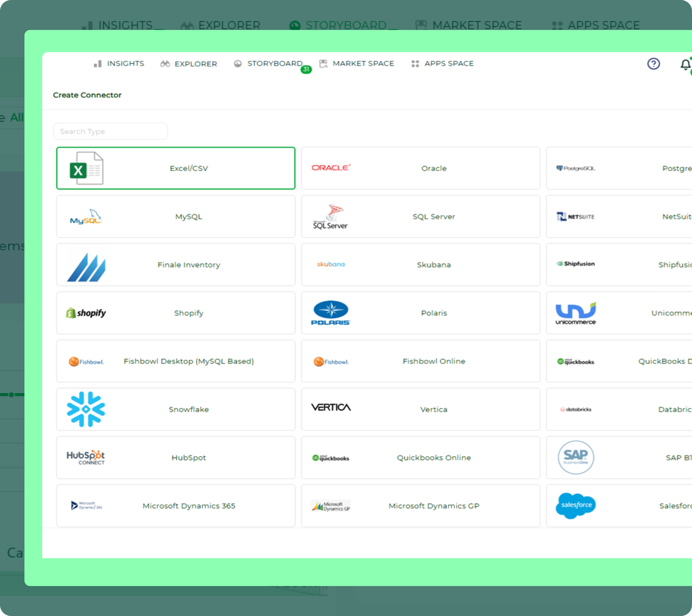The image size is (692, 616).
Task: Click the Storyboard badge showing 31
Action: (x=306, y=69)
